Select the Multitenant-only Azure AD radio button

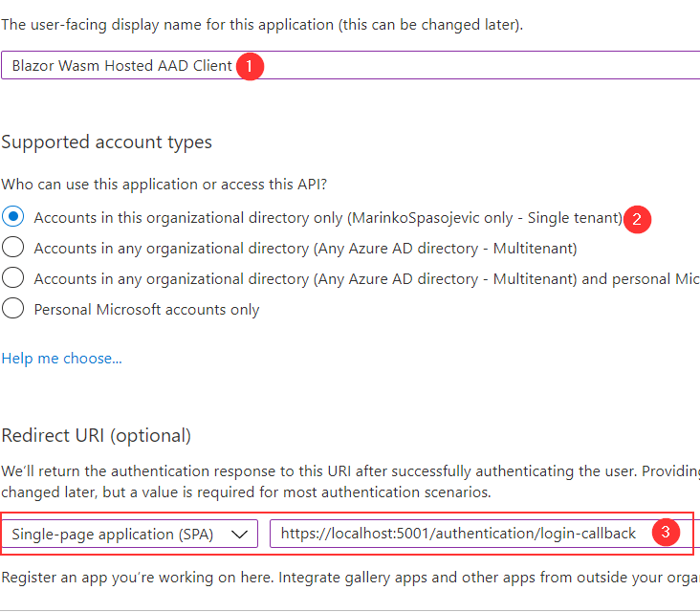click(13, 248)
